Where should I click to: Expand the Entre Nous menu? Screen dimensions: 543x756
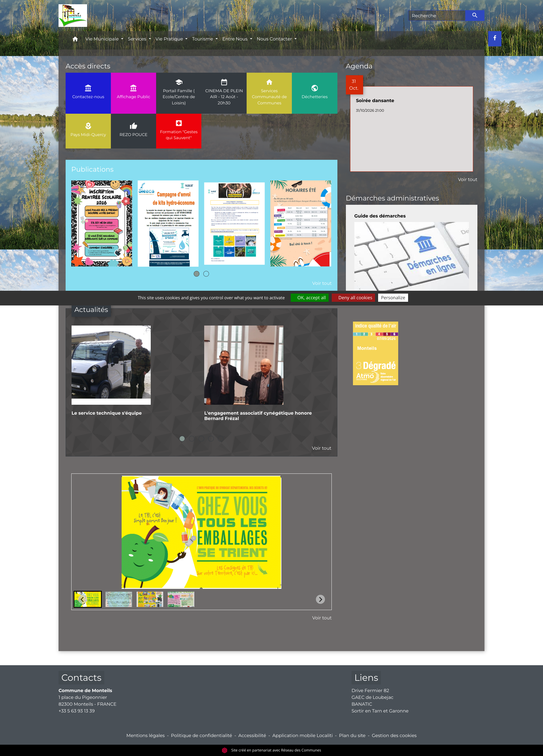tap(237, 39)
